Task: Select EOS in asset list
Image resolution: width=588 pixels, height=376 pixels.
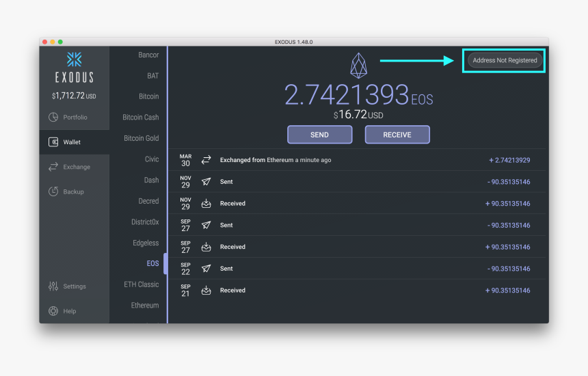Action: [x=152, y=263]
